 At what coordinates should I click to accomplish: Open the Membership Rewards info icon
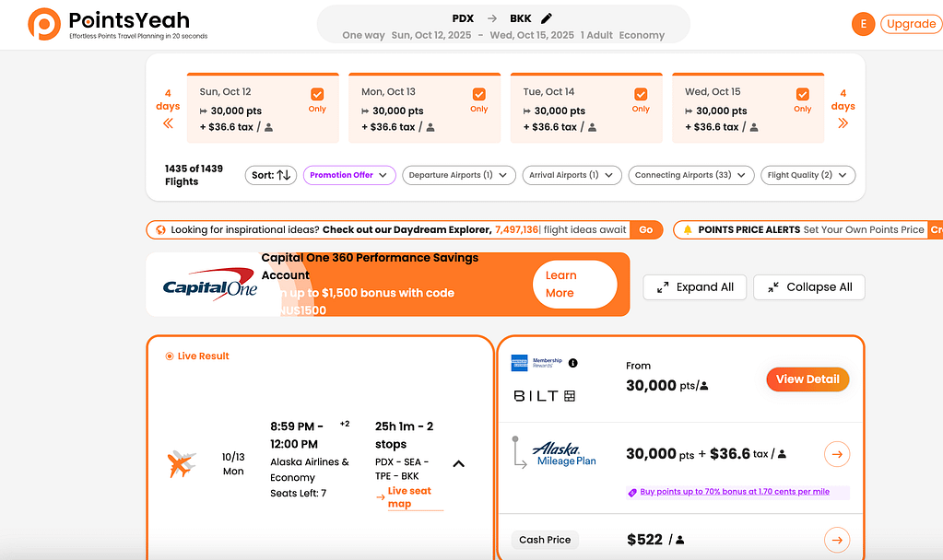pyautogui.click(x=572, y=363)
